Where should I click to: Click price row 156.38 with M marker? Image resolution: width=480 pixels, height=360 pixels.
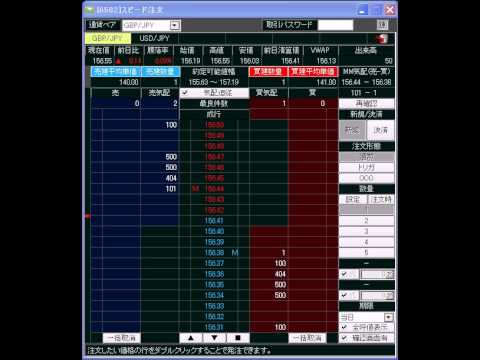click(x=214, y=253)
